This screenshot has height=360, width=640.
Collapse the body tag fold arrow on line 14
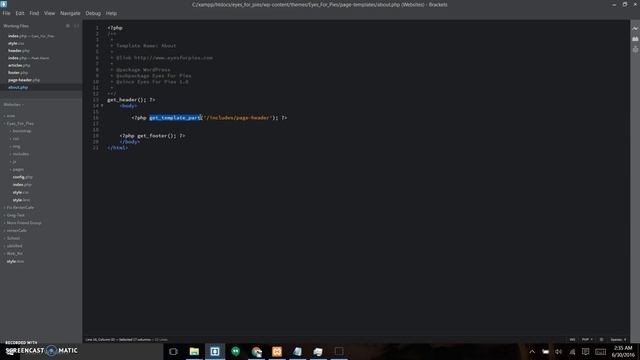click(x=102, y=106)
